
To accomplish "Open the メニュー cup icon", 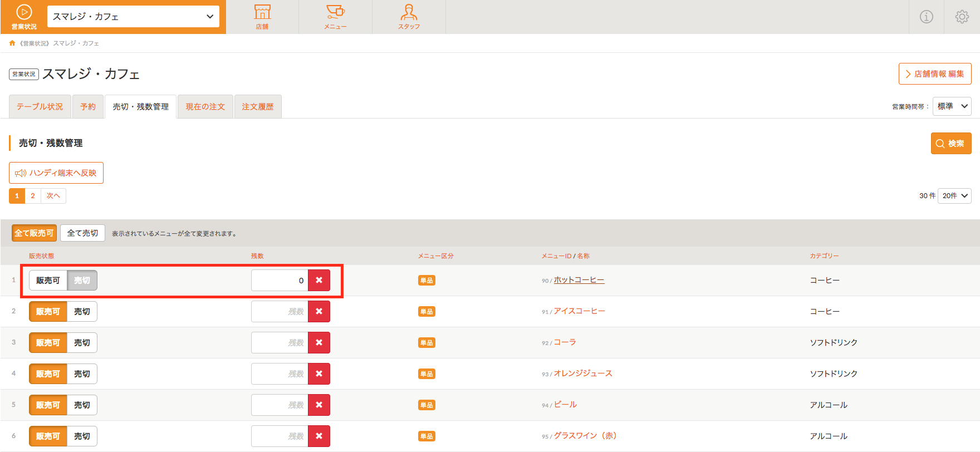I will (x=335, y=17).
